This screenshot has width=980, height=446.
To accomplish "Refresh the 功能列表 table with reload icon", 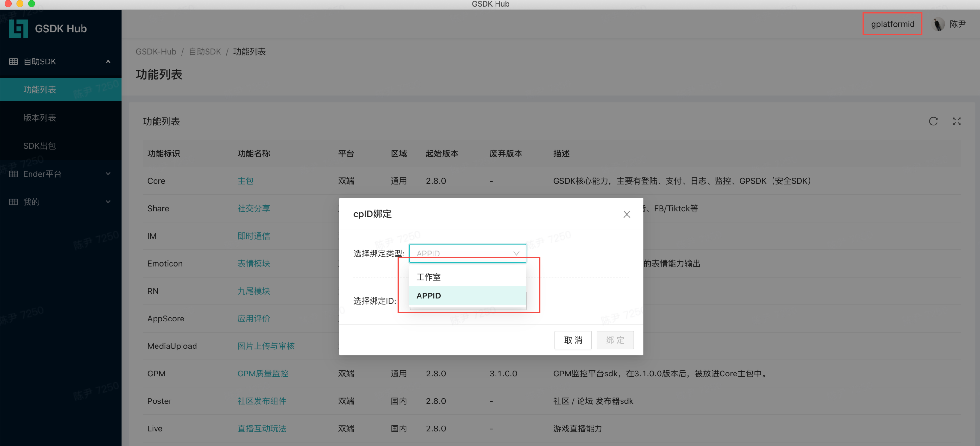I will point(933,121).
